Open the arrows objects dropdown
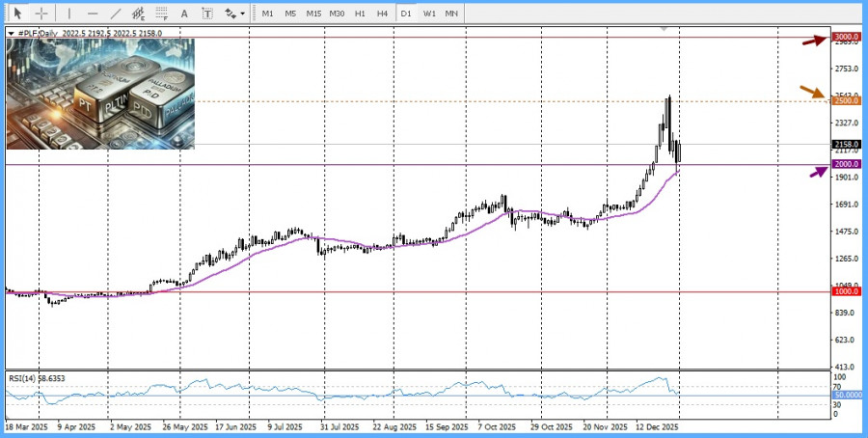 [232, 14]
